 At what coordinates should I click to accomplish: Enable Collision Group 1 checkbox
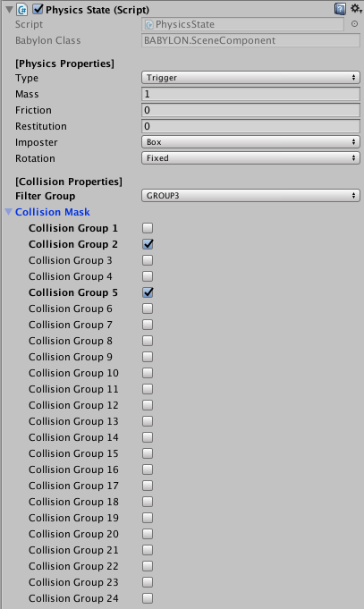[x=148, y=228]
